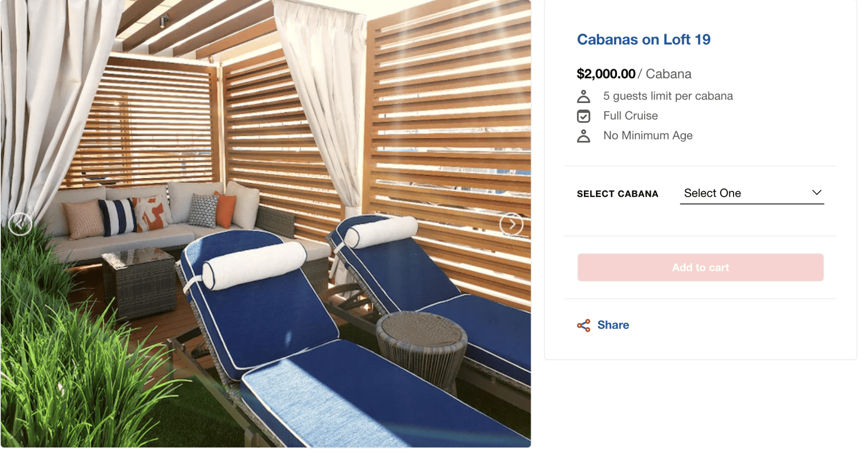Click the Cabanas on Loft 19 title
868x459 pixels.
tap(643, 39)
